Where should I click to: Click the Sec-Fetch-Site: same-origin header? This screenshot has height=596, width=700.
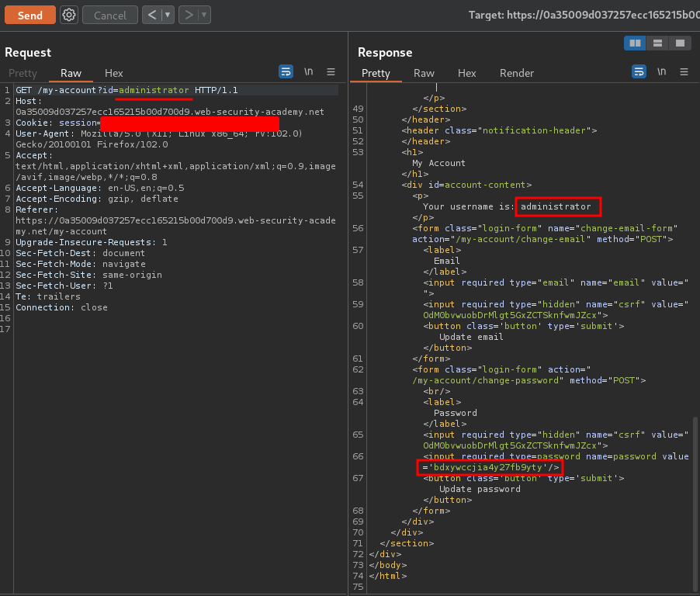pyautogui.click(x=88, y=275)
